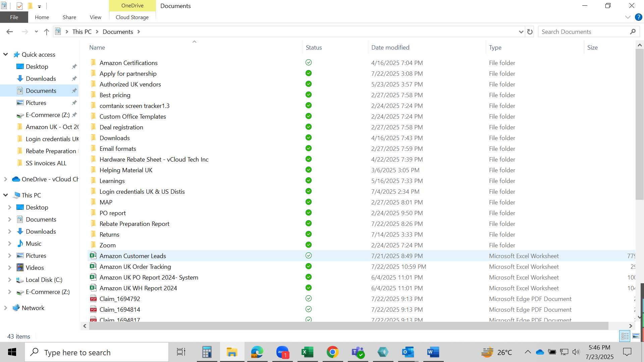Open Excel from the taskbar
This screenshot has width=644, height=362.
pyautogui.click(x=307, y=352)
